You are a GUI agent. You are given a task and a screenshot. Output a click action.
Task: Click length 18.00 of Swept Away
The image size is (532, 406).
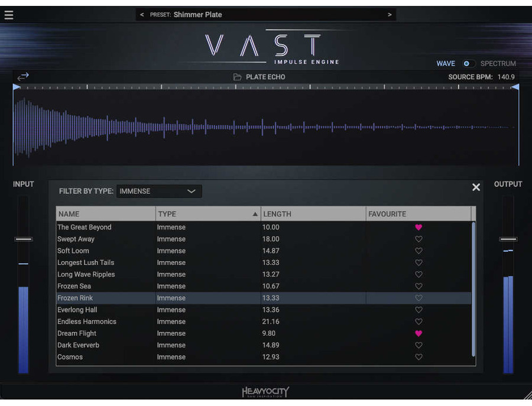point(271,239)
